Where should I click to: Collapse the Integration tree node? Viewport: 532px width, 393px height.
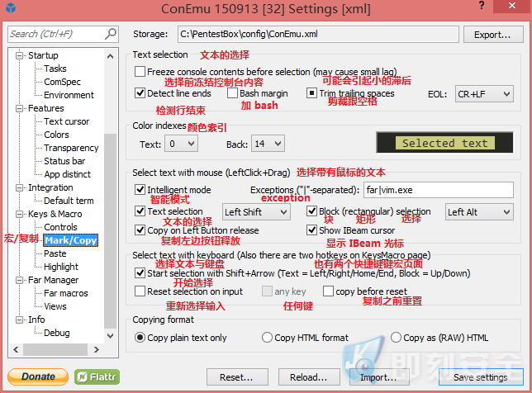20,187
